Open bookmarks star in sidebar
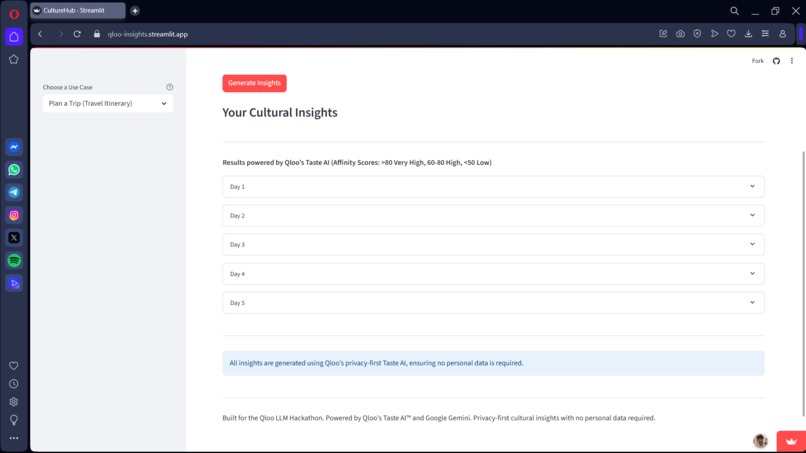Image resolution: width=806 pixels, height=453 pixels. [x=14, y=60]
